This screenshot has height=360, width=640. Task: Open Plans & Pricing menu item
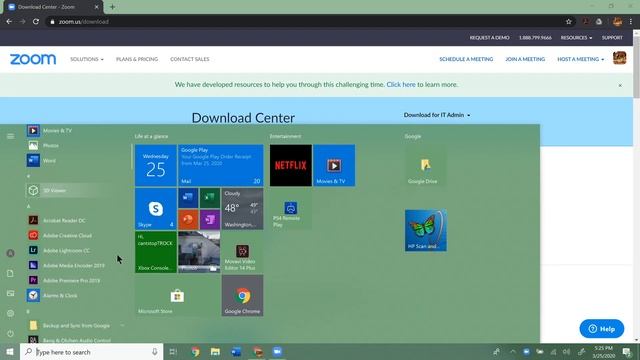pos(137,59)
